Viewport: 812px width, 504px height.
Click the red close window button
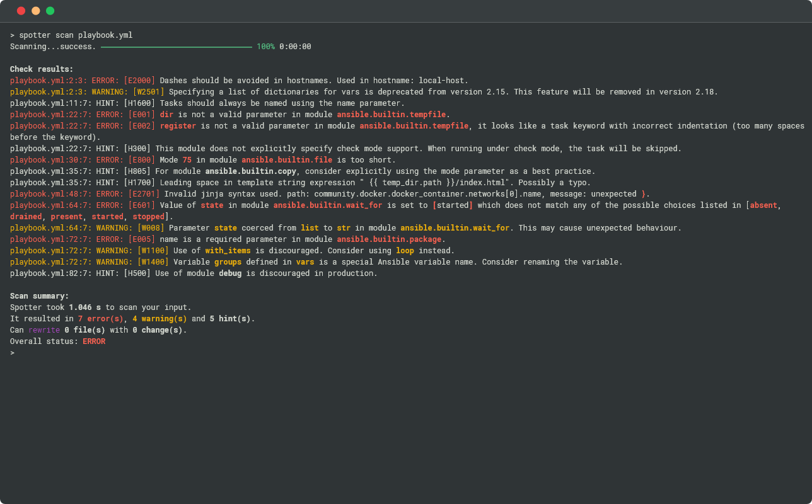[x=21, y=11]
